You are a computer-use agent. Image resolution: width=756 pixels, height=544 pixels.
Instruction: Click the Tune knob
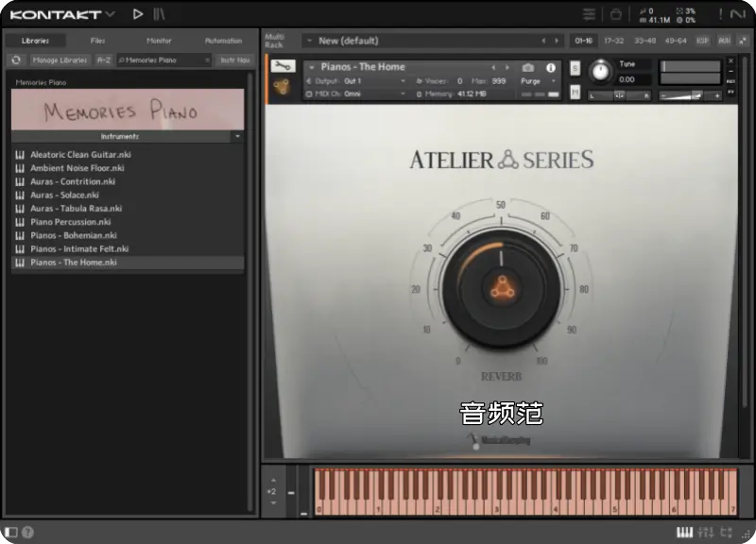(600, 72)
